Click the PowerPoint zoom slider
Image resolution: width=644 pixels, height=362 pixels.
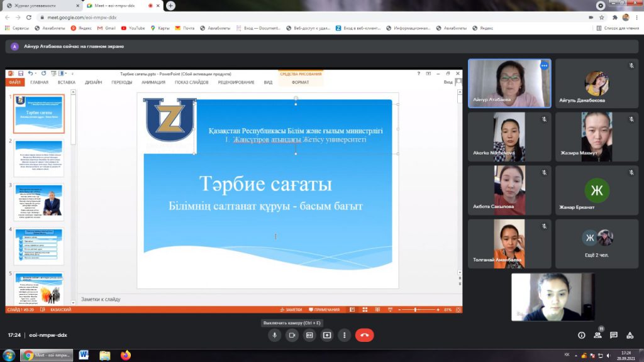point(416,310)
